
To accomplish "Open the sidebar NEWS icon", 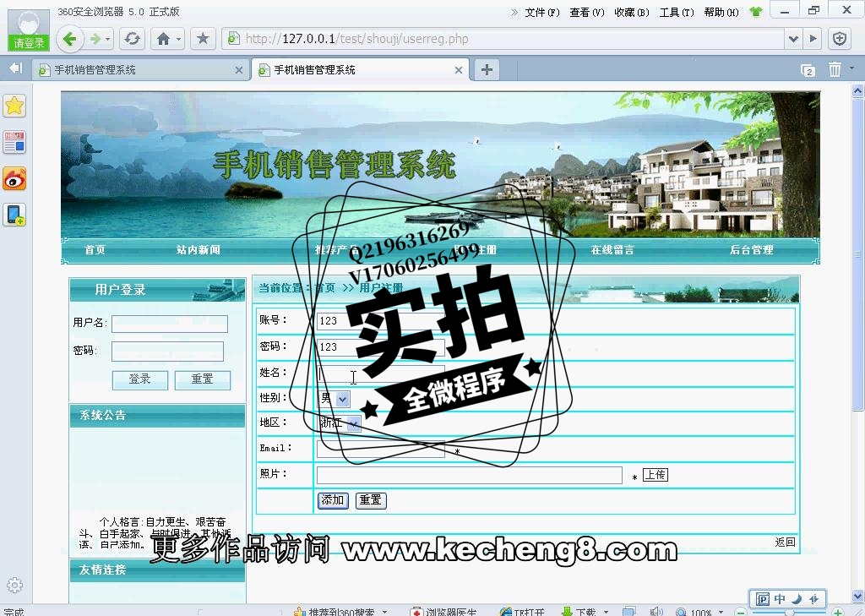I will pos(14,142).
